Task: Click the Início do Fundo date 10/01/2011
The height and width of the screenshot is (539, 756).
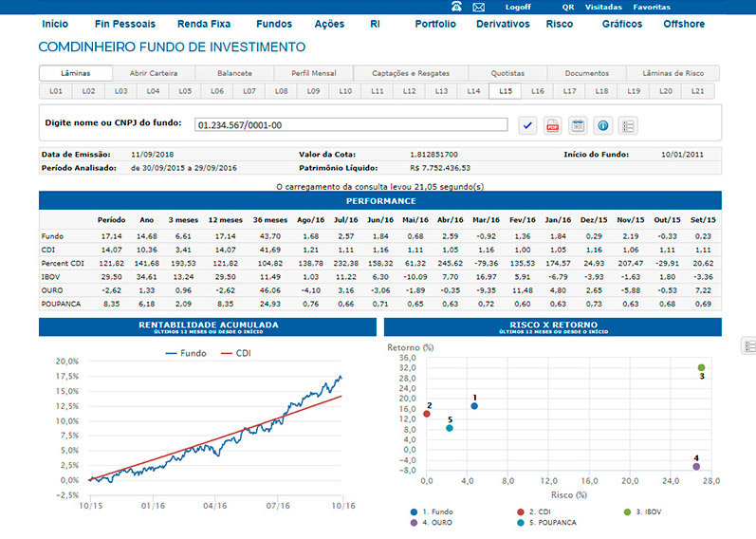Action: (x=682, y=155)
